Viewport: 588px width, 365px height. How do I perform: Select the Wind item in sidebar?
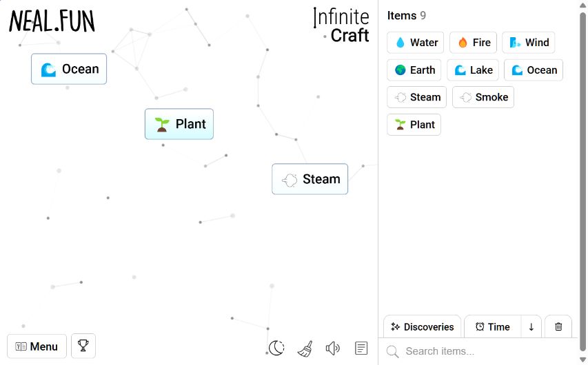529,42
